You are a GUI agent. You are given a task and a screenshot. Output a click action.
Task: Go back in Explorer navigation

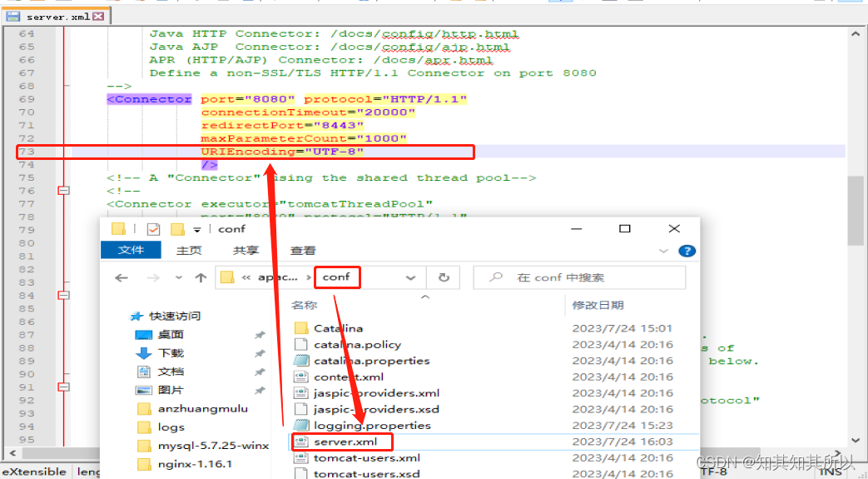[122, 277]
